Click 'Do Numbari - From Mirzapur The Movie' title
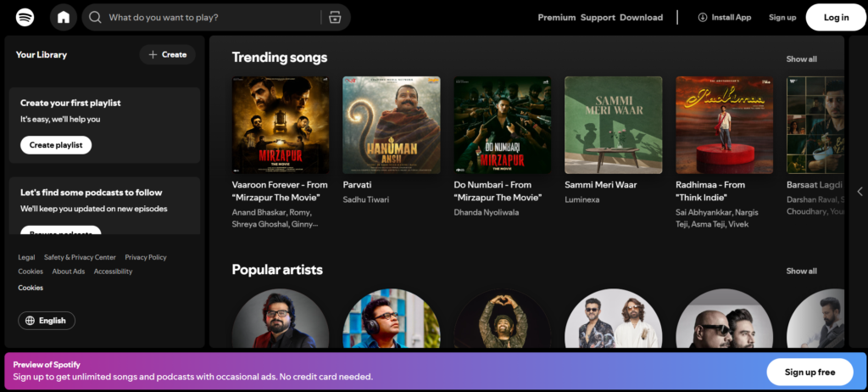The width and height of the screenshot is (868, 392). pyautogui.click(x=498, y=191)
